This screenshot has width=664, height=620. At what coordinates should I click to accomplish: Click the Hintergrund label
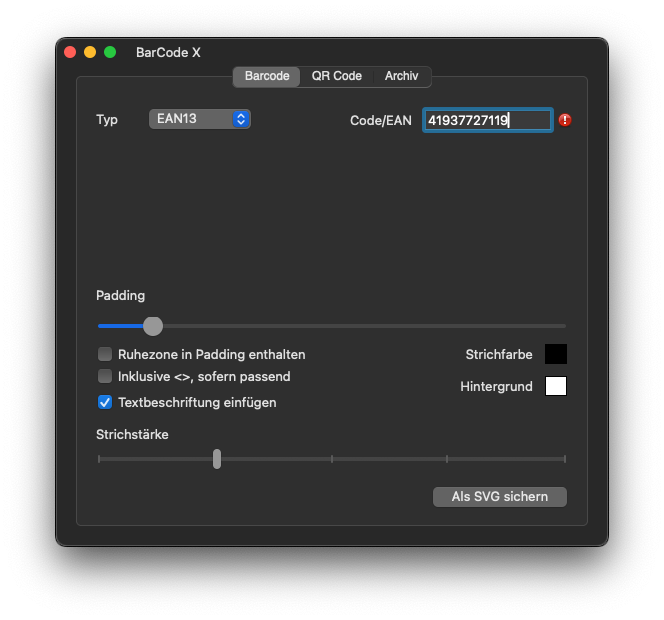[496, 387]
